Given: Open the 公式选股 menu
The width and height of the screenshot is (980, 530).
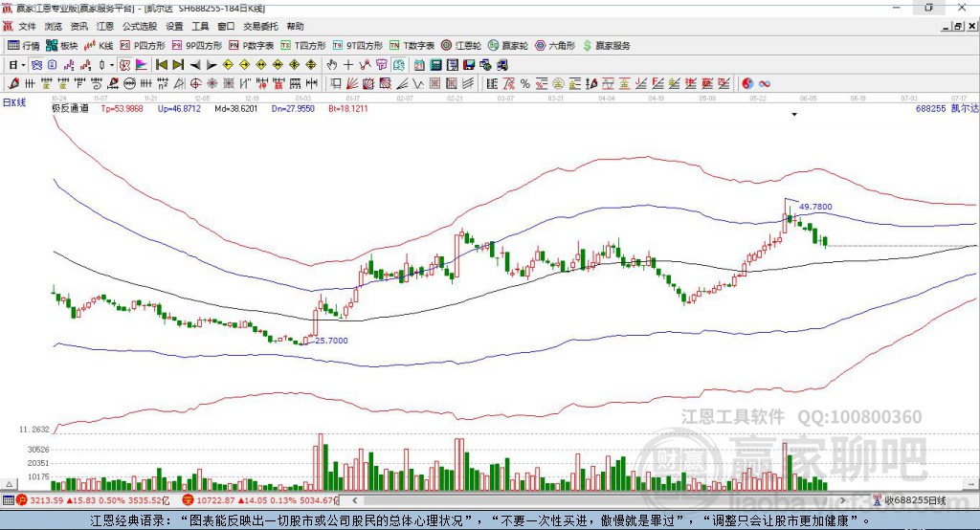Looking at the screenshot, I should (x=140, y=26).
